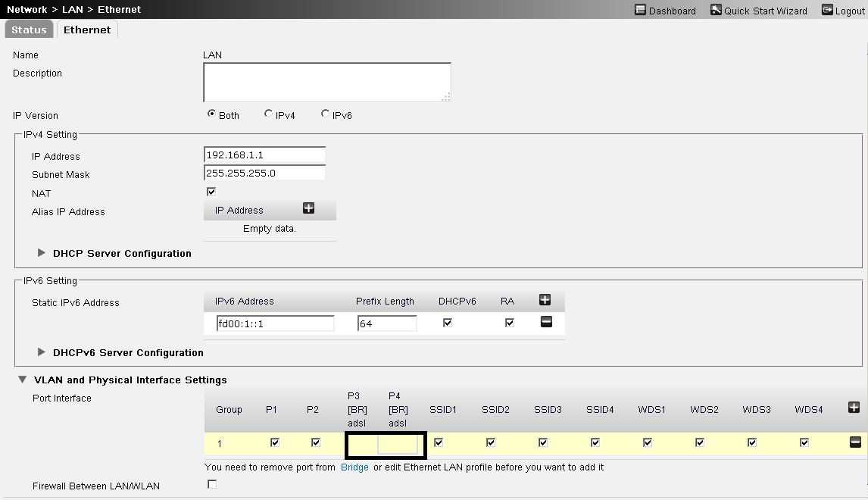Add a new port interface group
Image resolution: width=868 pixels, height=500 pixels.
pyautogui.click(x=854, y=408)
